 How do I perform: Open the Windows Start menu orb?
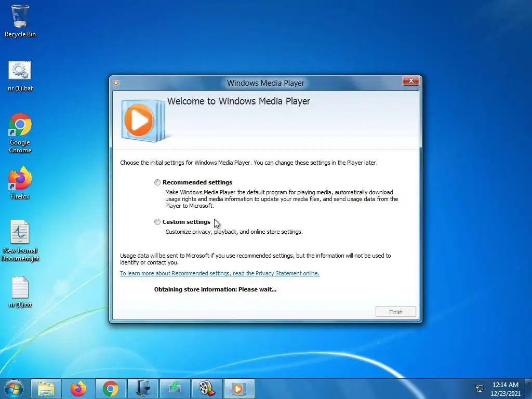tap(14, 389)
